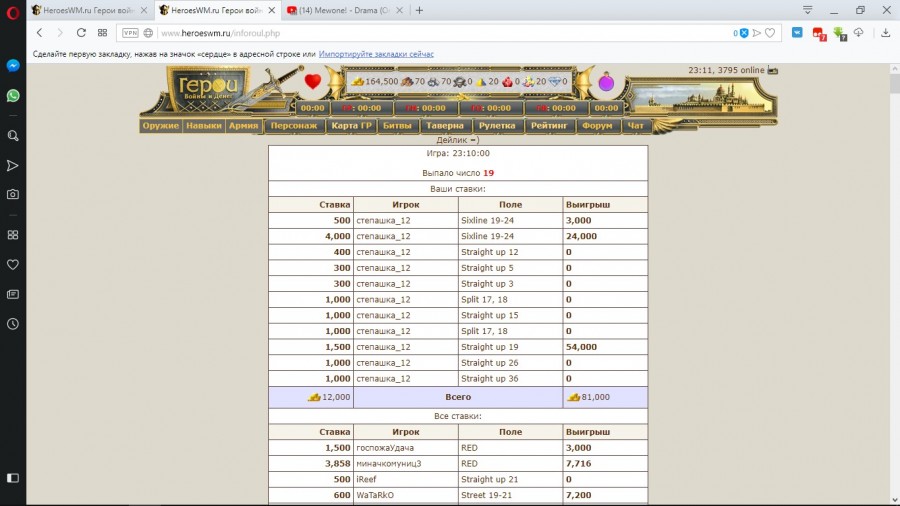Click the snapshot camera icon in sidebar

[13, 194]
